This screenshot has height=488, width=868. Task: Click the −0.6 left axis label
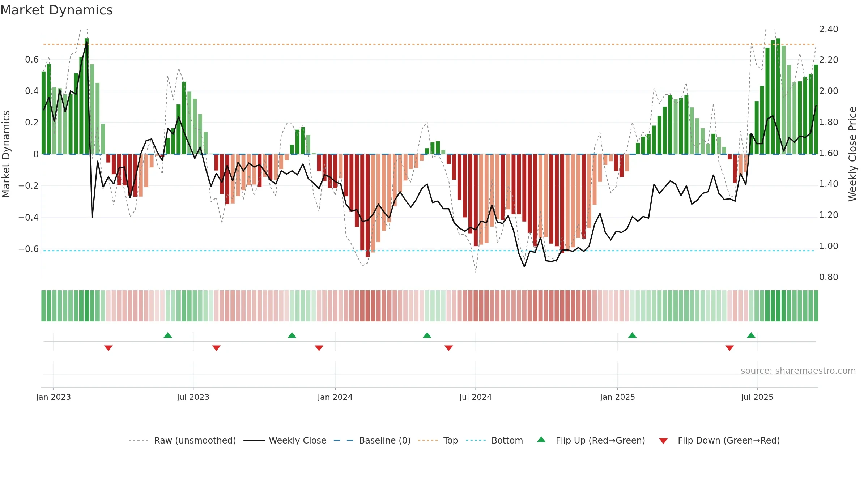[29, 249]
